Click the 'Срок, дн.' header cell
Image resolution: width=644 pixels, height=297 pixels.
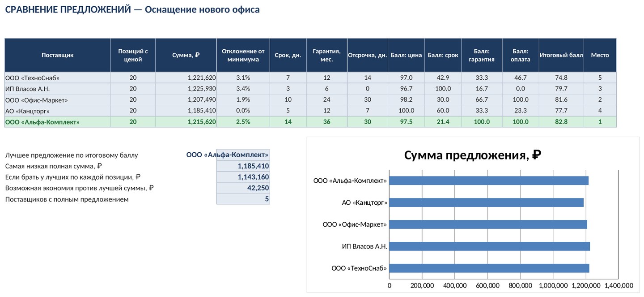coord(288,55)
